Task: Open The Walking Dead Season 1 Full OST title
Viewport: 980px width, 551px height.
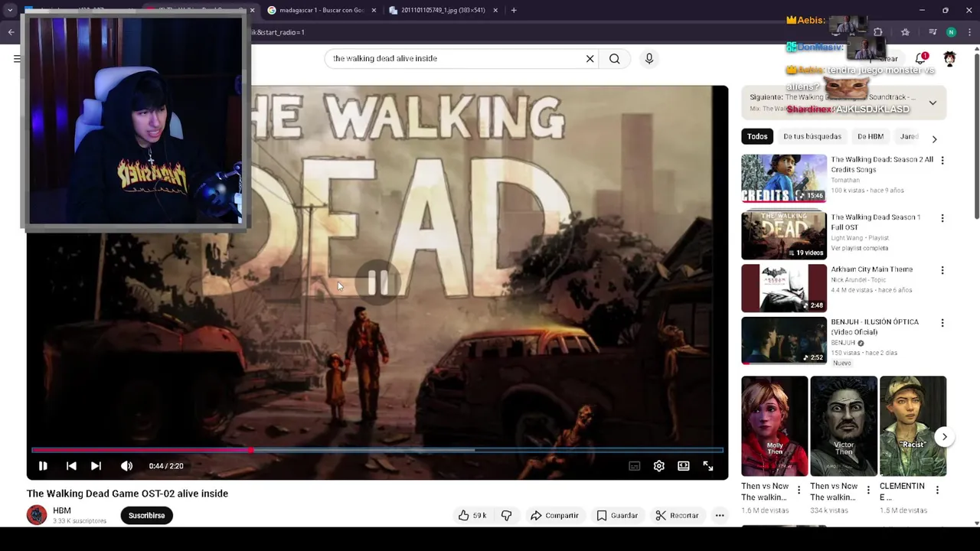Action: (875, 222)
